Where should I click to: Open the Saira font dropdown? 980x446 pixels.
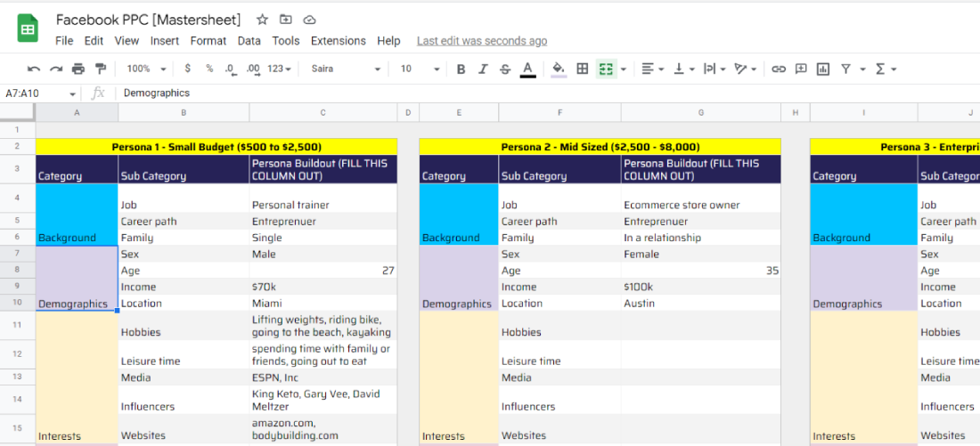(346, 69)
